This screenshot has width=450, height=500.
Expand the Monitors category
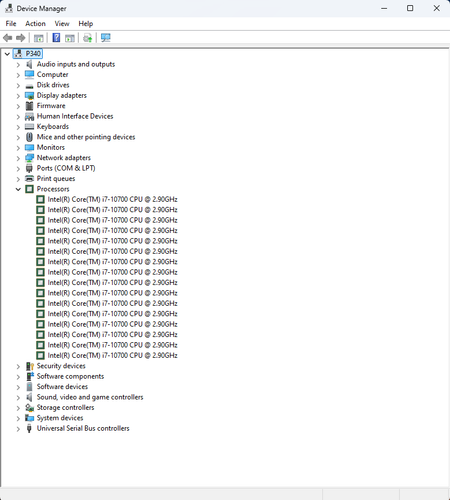point(18,148)
